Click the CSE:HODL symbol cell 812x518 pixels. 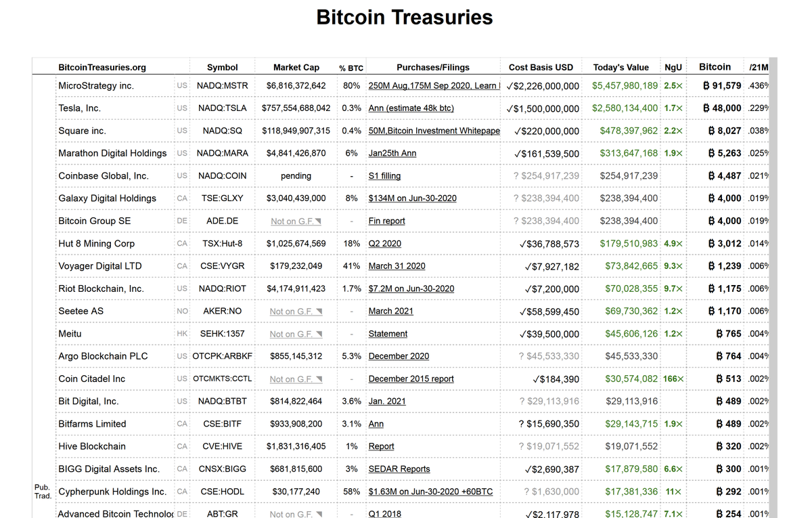[222, 492]
